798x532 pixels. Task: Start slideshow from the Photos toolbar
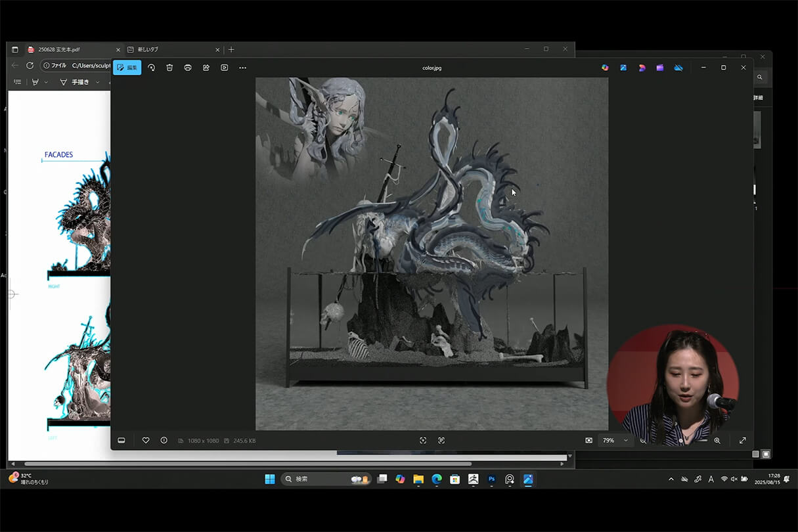point(225,68)
